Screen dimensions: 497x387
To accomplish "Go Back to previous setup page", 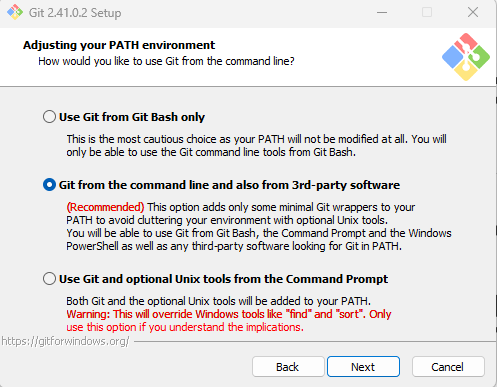I will click(x=288, y=367).
